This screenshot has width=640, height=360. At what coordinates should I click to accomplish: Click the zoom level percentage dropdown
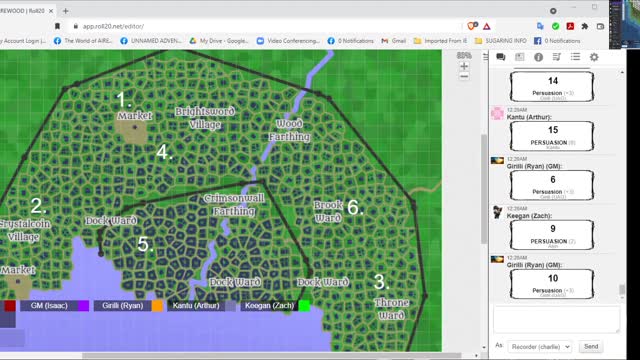click(464, 55)
